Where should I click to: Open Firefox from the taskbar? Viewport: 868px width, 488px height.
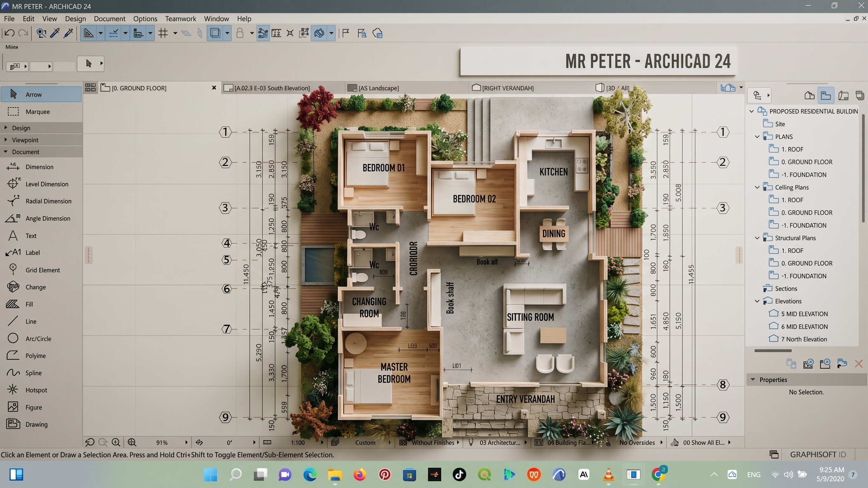point(360,475)
